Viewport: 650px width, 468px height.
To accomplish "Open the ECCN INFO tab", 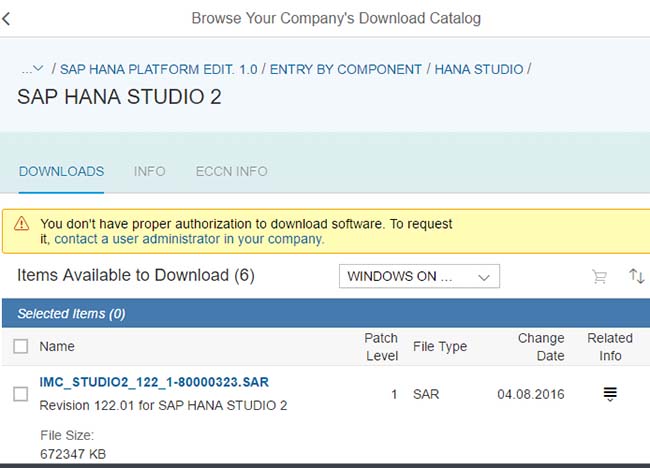I will click(x=232, y=171).
